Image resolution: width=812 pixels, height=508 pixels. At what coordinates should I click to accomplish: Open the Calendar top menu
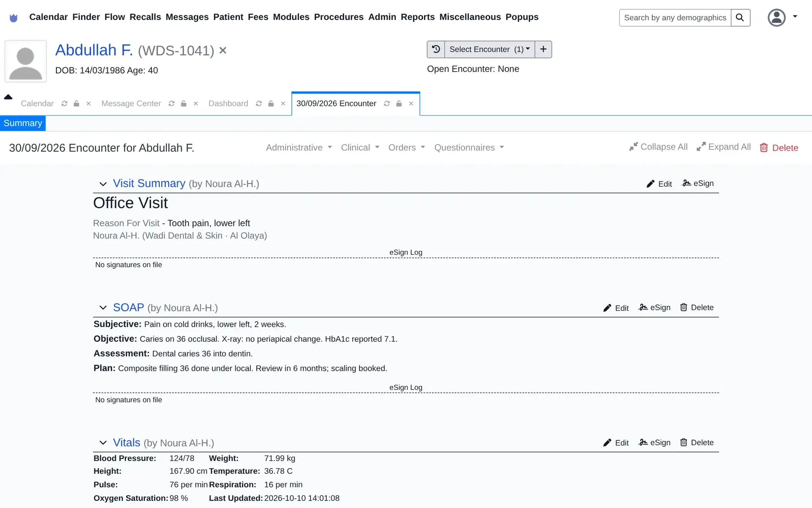[x=48, y=17]
